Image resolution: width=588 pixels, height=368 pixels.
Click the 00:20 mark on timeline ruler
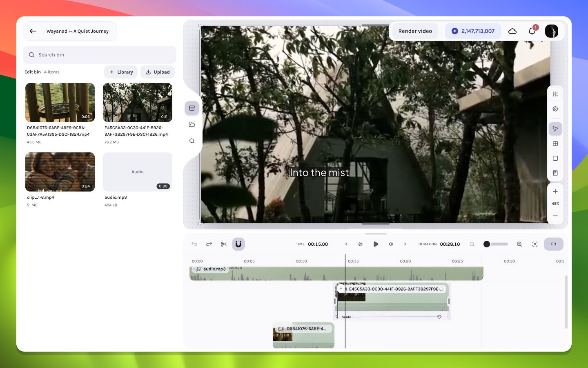point(405,261)
